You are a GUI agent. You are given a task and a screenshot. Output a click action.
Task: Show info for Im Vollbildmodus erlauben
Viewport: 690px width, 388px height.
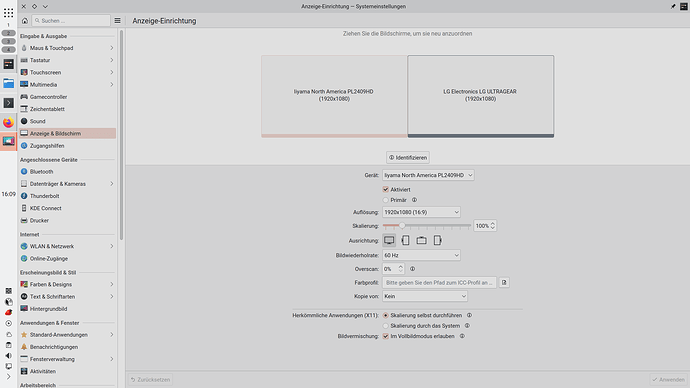point(462,336)
